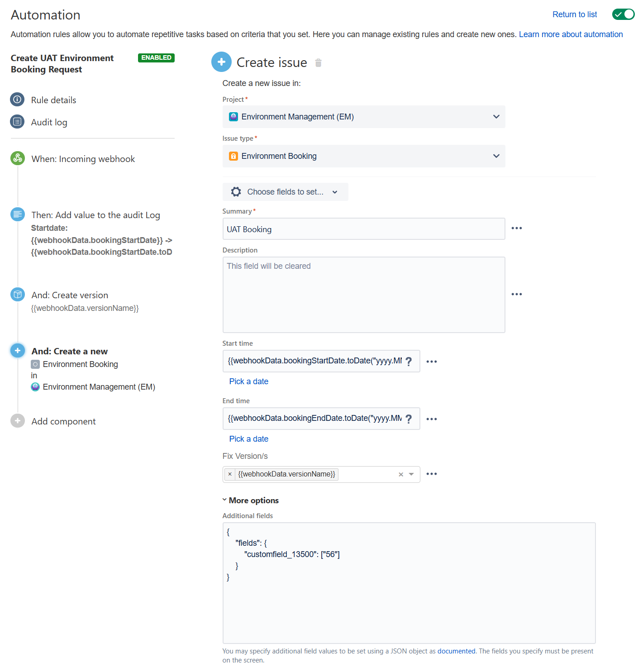Click the Rule details info icon
The height and width of the screenshot is (672, 638).
click(x=17, y=100)
